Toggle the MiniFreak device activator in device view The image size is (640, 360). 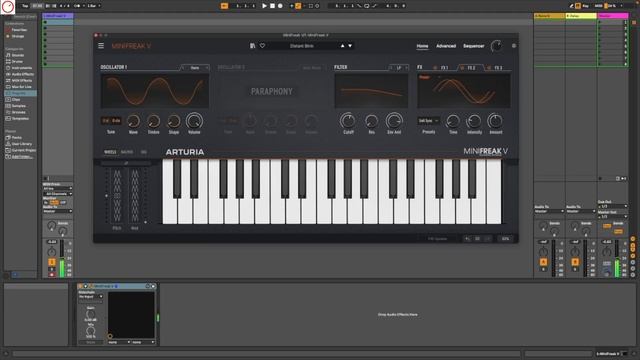[81, 287]
